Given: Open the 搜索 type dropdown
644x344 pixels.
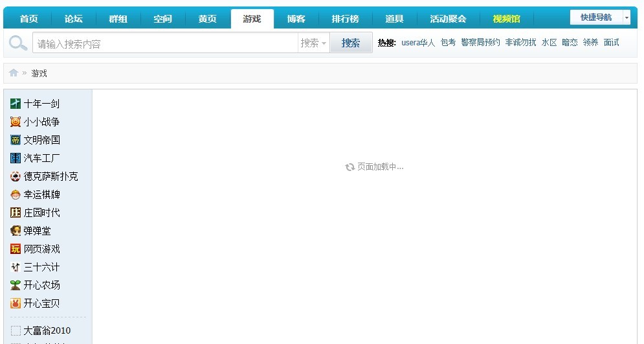Looking at the screenshot, I should pyautogui.click(x=313, y=43).
